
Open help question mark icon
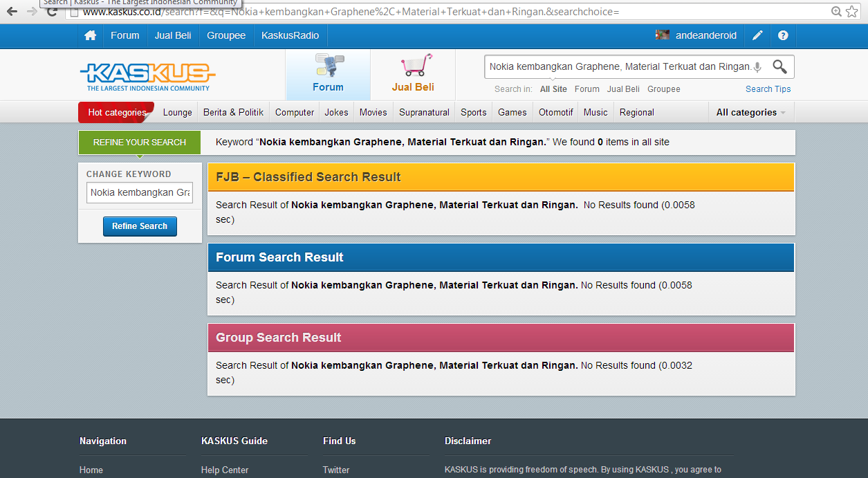[783, 35]
